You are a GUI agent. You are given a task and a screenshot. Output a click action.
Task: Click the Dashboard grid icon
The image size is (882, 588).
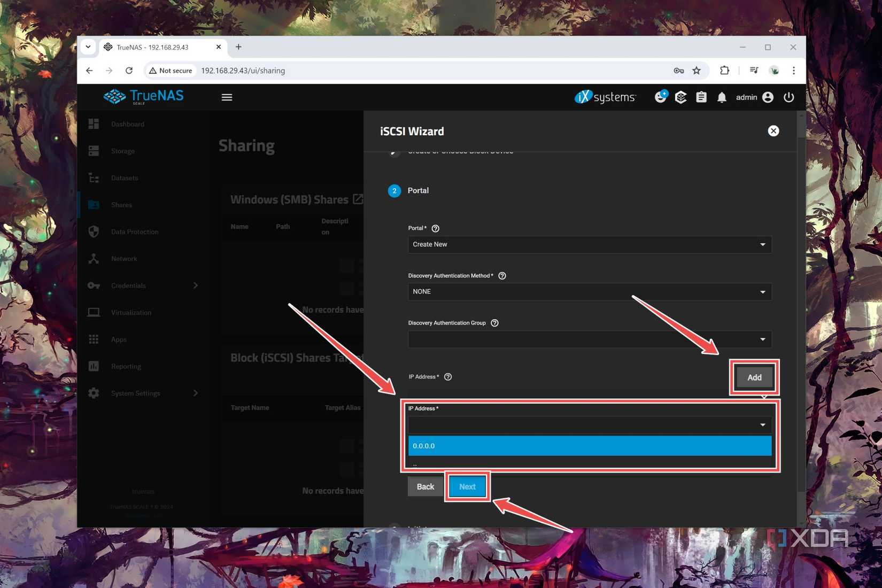pos(94,124)
